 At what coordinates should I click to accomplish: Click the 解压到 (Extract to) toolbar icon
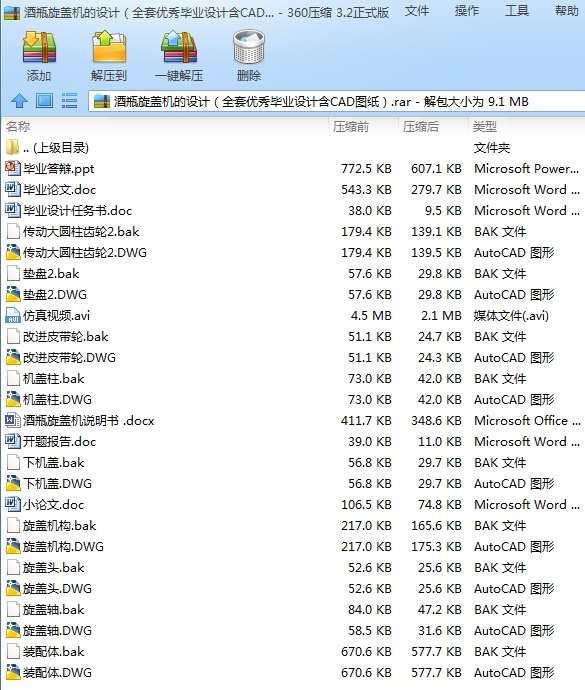109,47
